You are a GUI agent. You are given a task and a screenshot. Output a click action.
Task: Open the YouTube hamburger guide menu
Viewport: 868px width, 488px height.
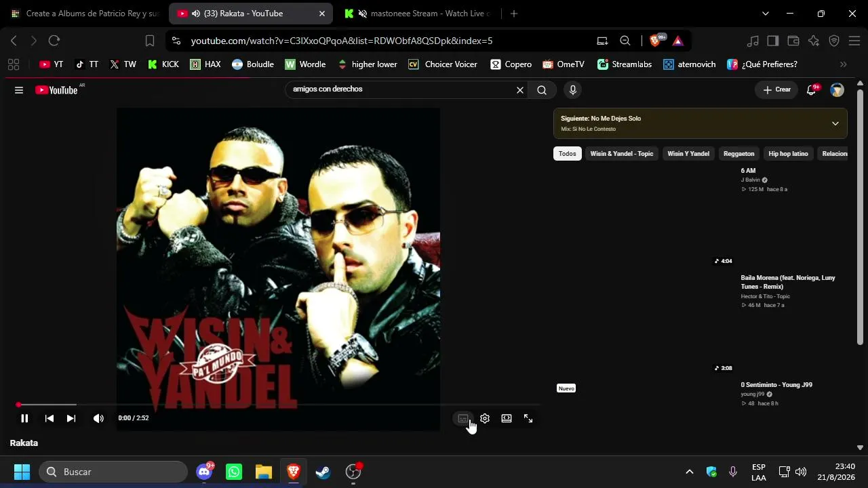click(19, 89)
